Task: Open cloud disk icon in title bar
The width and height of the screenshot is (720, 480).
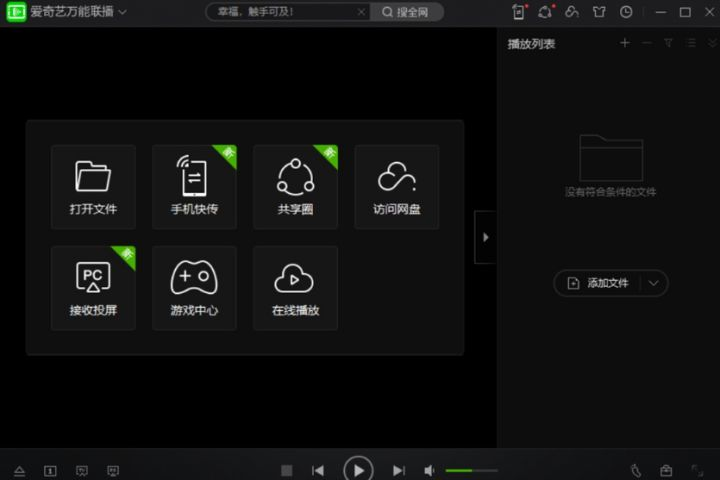Action: (x=572, y=11)
